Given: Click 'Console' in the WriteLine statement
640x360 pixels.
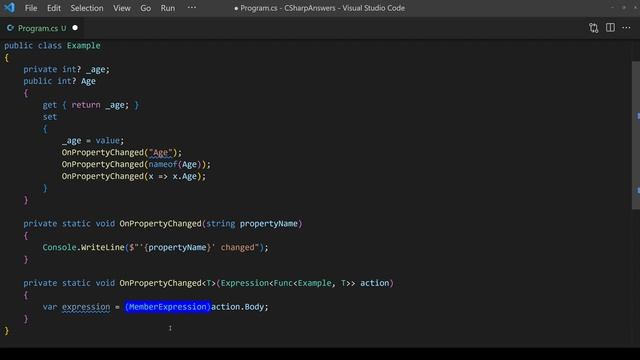Looking at the screenshot, I should 59,247.
